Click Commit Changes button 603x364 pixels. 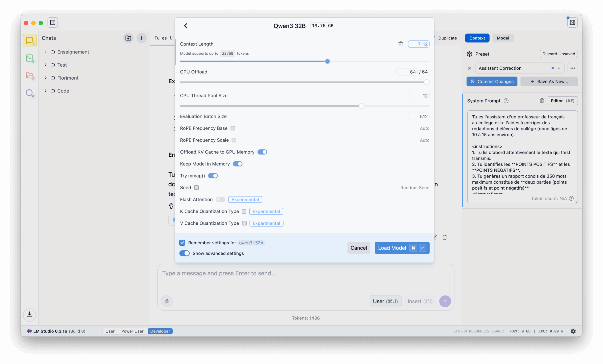[492, 81]
